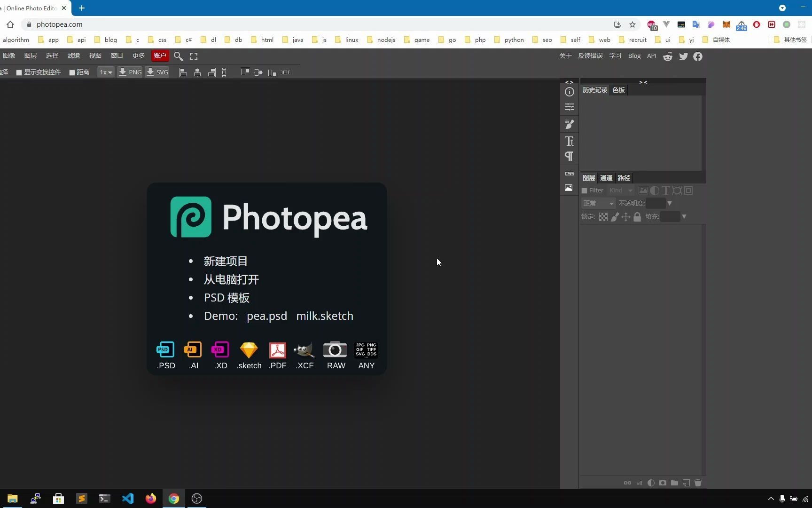Image resolution: width=812 pixels, height=508 pixels.
Task: Open Photopea Facebook page icon
Action: pyautogui.click(x=698, y=56)
